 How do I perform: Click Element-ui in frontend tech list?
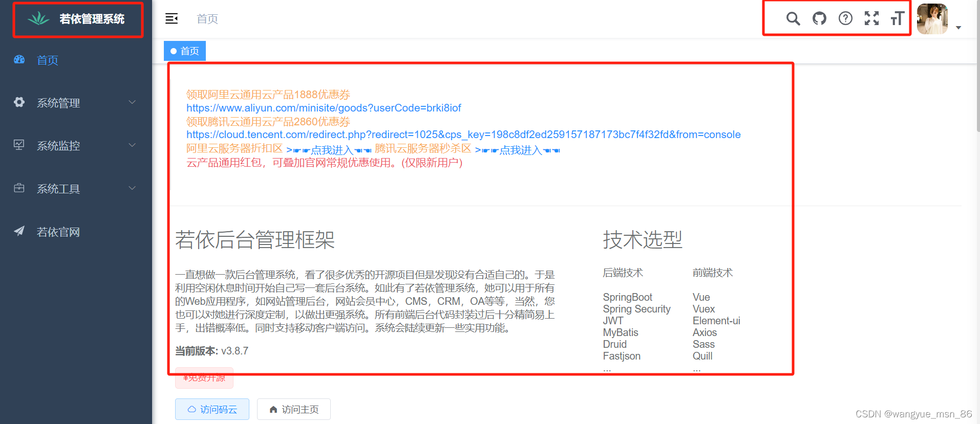pyautogui.click(x=716, y=321)
